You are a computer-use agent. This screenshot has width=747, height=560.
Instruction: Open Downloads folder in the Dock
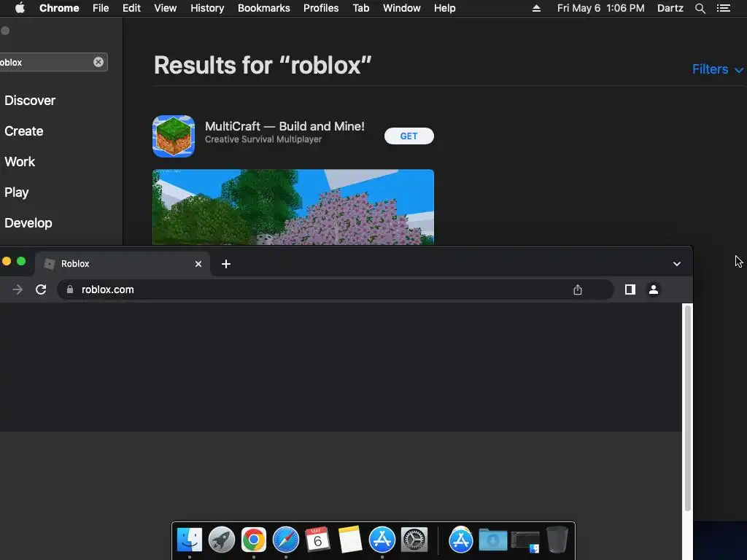(x=492, y=540)
